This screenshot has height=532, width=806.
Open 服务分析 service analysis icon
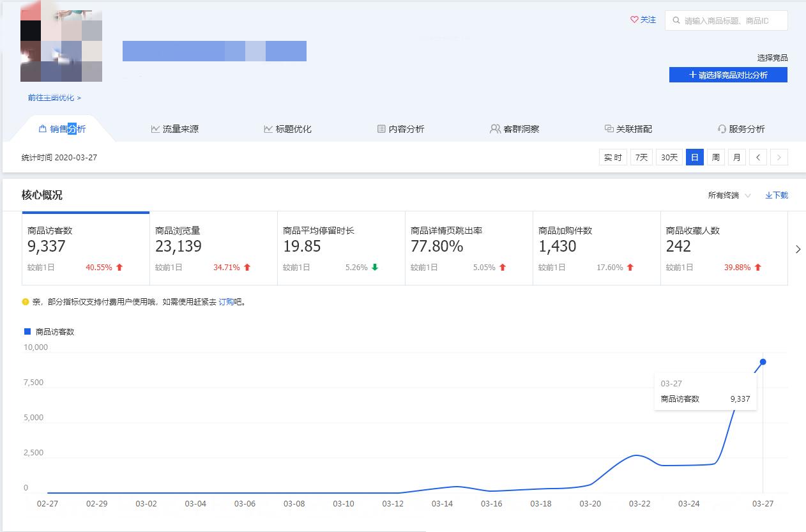721,128
